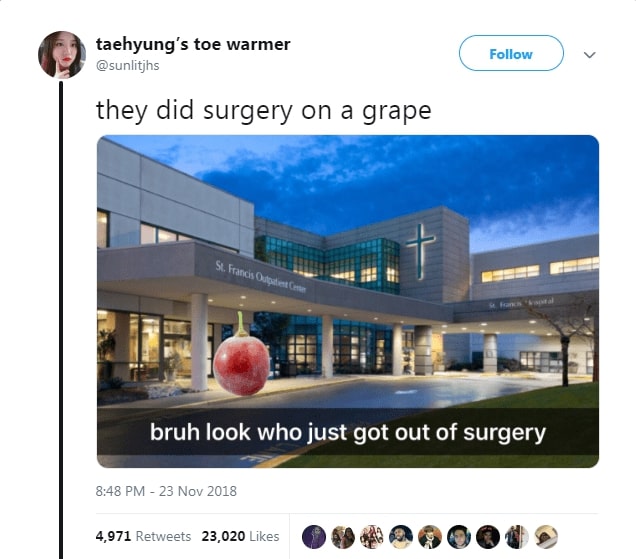Viewport: 636px width, 559px height.
Task: Open the second liker avatar
Action: (x=343, y=537)
